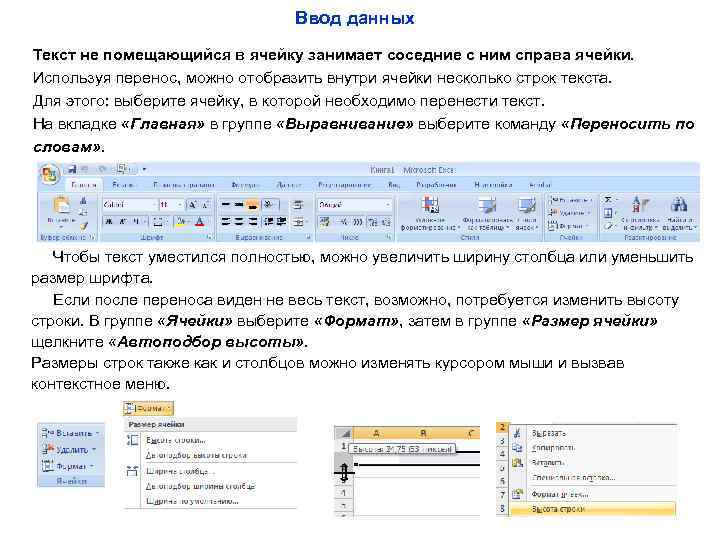
Task: Switch to the Данные ribbon tab
Action: pos(289,185)
